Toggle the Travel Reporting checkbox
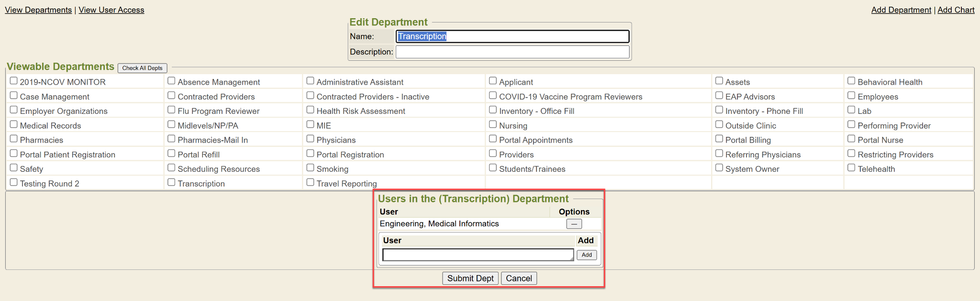The image size is (980, 301). [x=310, y=182]
